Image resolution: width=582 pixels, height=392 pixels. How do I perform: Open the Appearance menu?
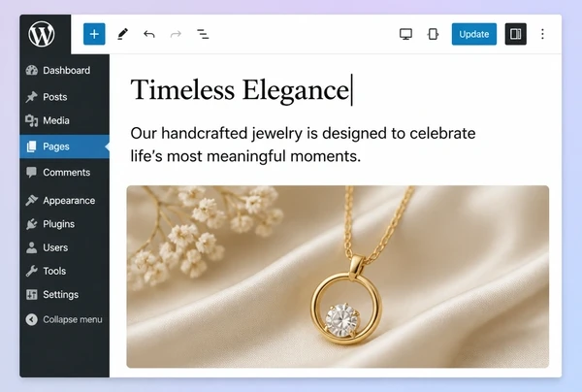pyautogui.click(x=65, y=201)
